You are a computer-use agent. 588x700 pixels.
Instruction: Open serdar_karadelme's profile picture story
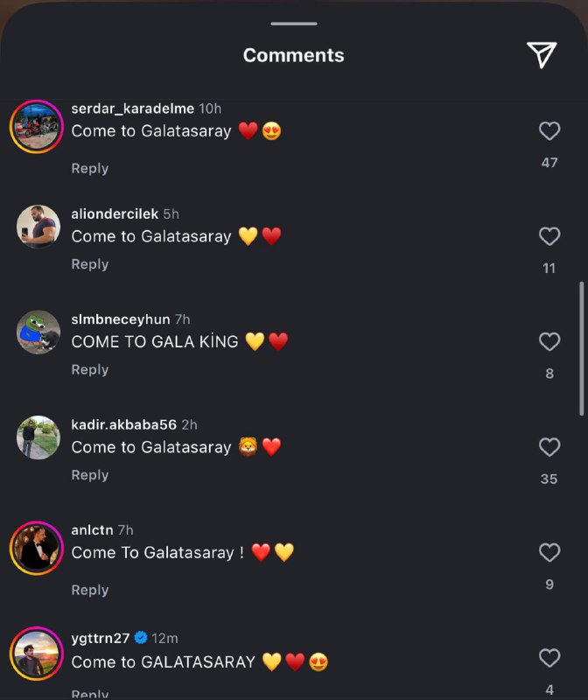[x=37, y=126]
